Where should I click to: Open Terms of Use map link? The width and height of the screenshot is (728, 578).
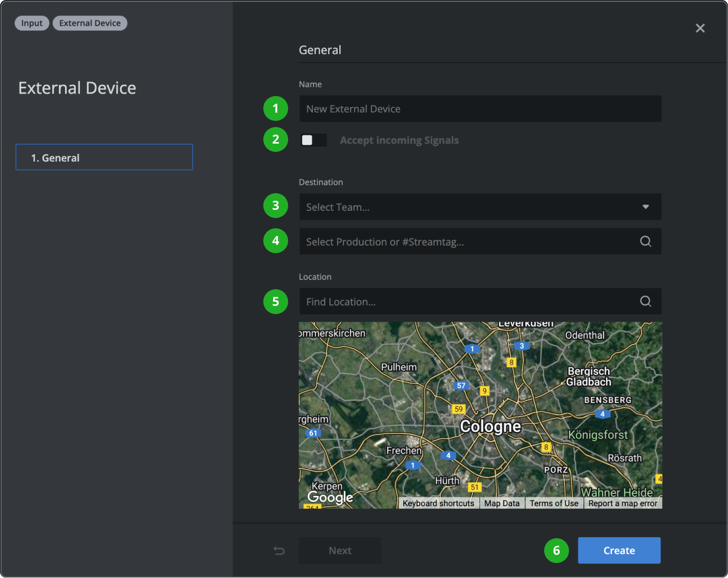click(553, 503)
